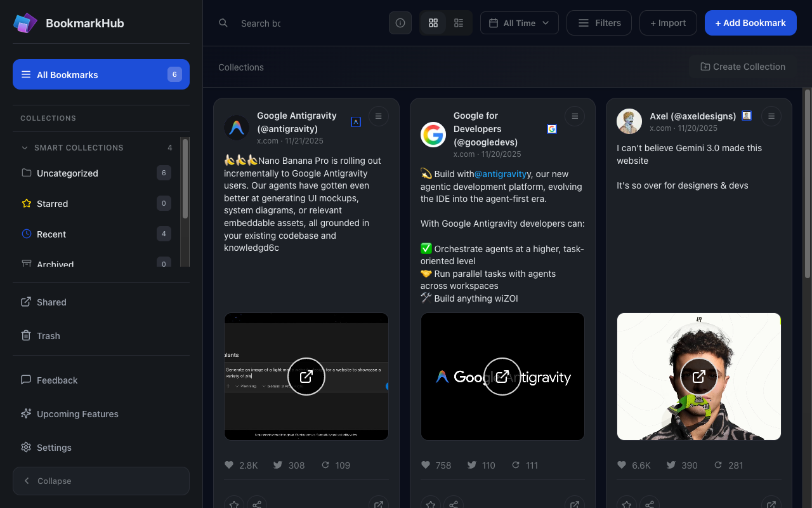Open link overlay on Axel portrait image
812x508 pixels.
[699, 377]
